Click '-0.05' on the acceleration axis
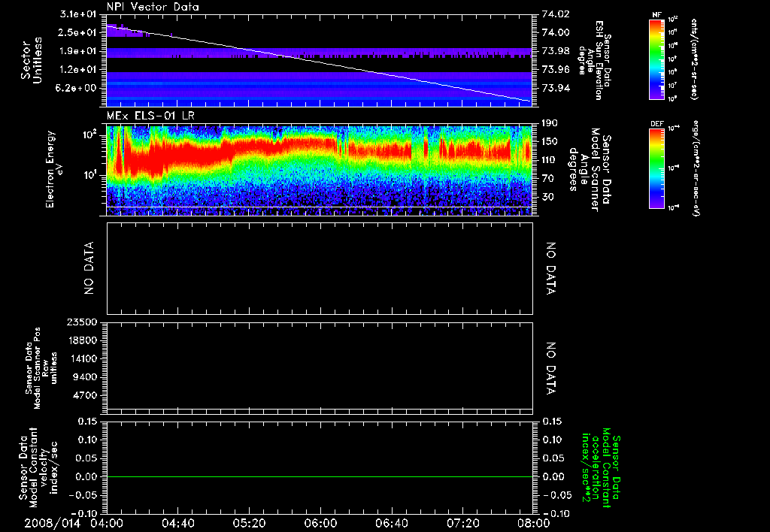Screen dimensions: 770x532 coord(556,496)
